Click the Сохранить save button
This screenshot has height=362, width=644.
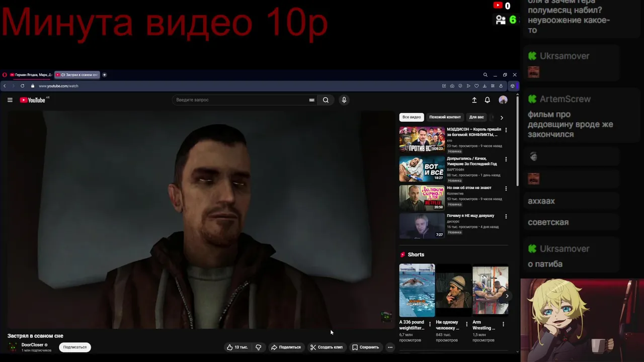(x=365, y=347)
